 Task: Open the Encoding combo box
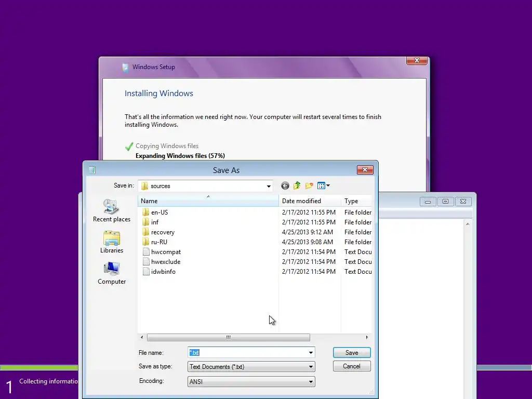pyautogui.click(x=251, y=382)
